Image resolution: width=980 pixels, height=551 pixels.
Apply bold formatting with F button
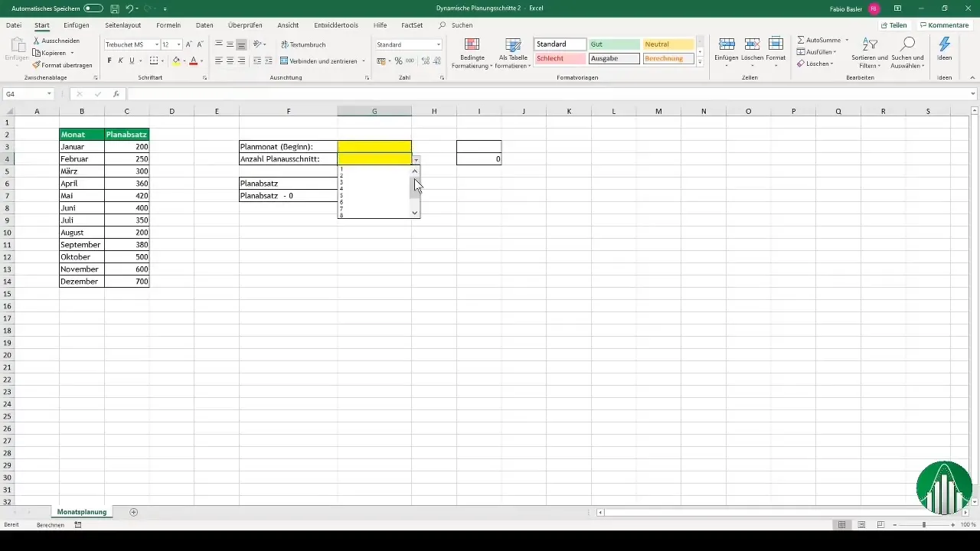tap(109, 60)
